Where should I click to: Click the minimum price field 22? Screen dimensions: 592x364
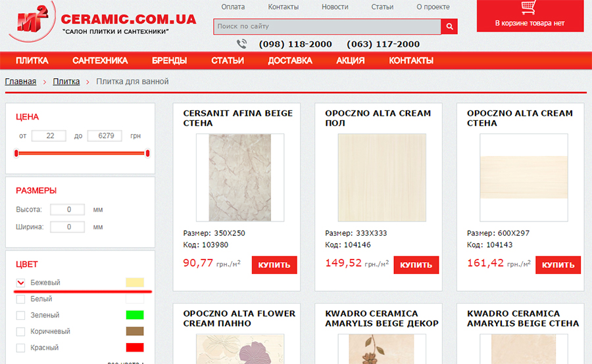tap(49, 136)
